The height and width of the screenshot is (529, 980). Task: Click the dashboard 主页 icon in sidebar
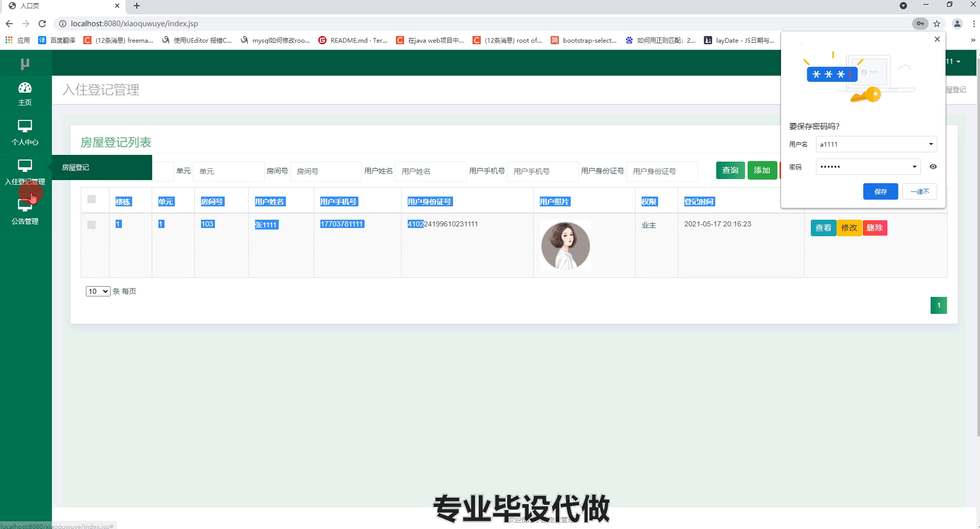(25, 88)
